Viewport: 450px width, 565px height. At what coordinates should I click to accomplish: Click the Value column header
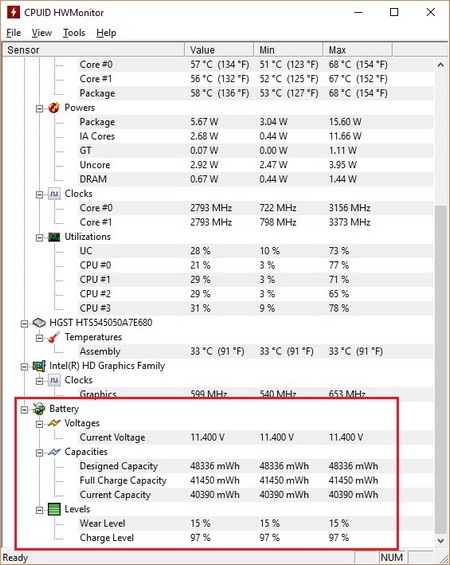click(x=219, y=50)
